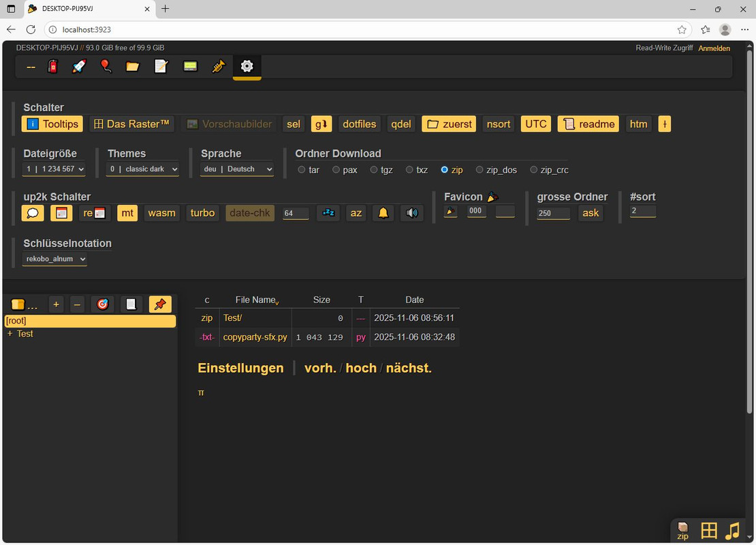Viewport: 756px width, 545px height.
Task: Open the fire extinguisher unpost tab
Action: [x=53, y=67]
